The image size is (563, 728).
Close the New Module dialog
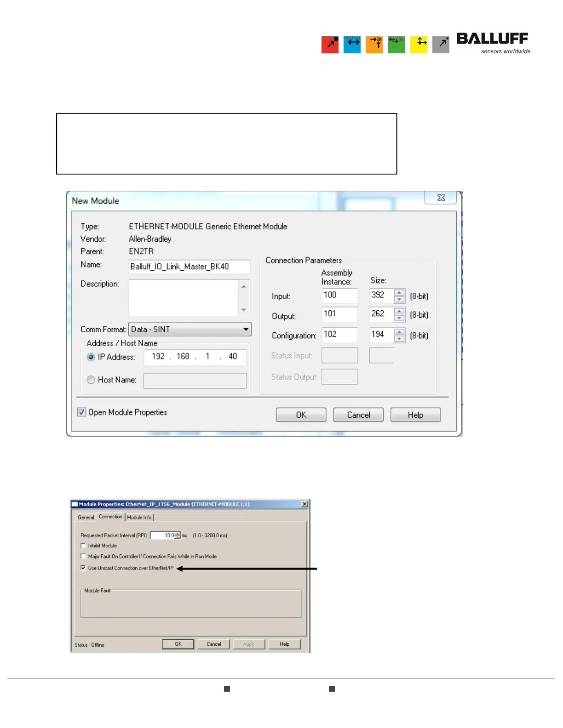[x=441, y=197]
